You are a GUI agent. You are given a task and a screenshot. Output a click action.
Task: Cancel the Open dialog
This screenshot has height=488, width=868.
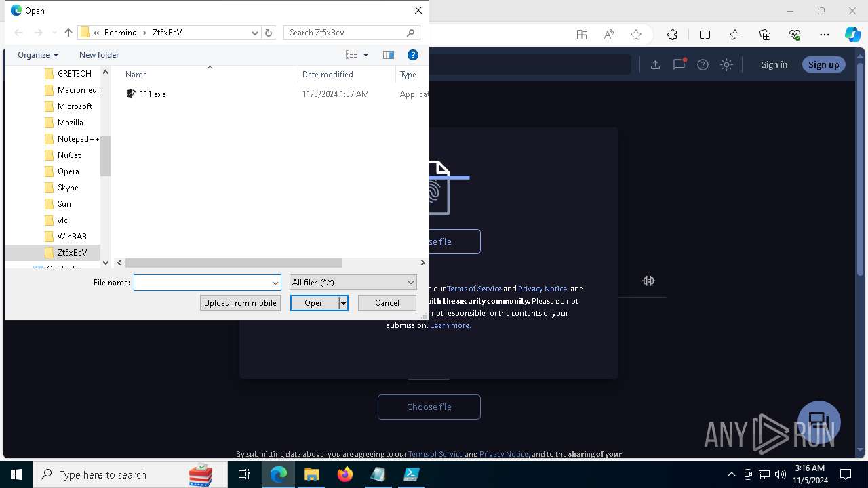click(387, 303)
